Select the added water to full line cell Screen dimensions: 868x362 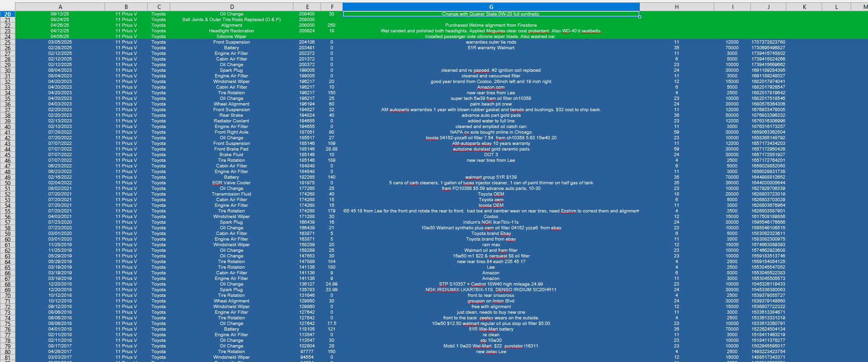tap(491, 121)
